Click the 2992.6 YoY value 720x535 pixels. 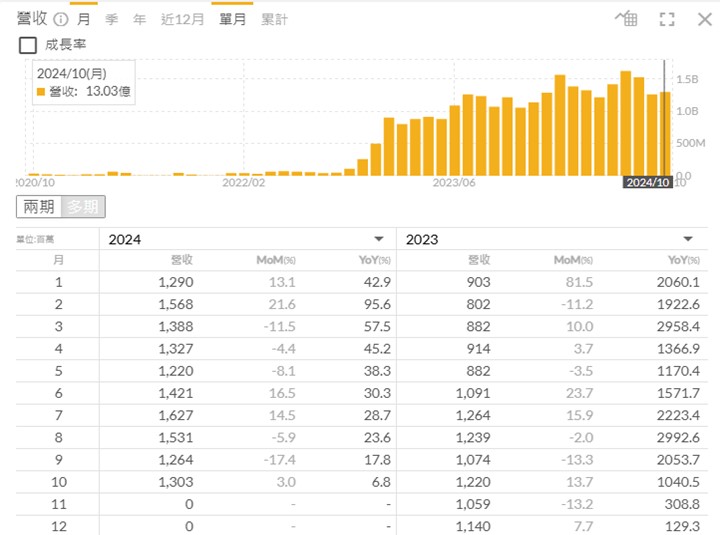coord(678,437)
